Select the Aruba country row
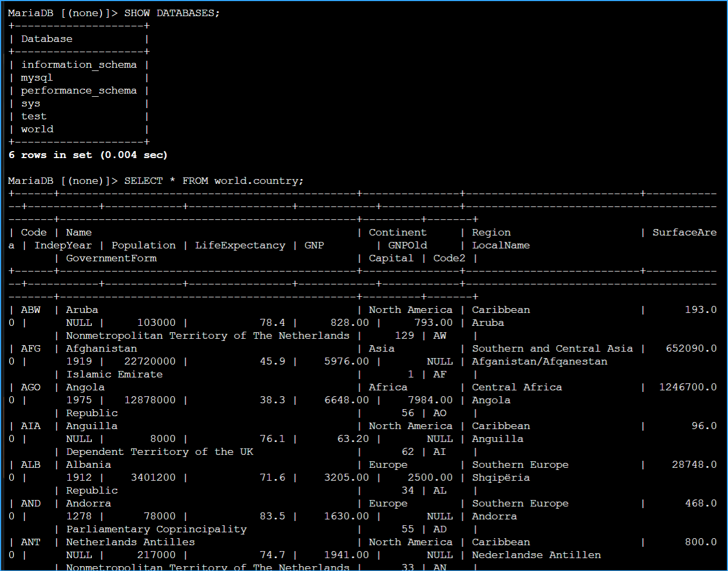 coord(82,309)
